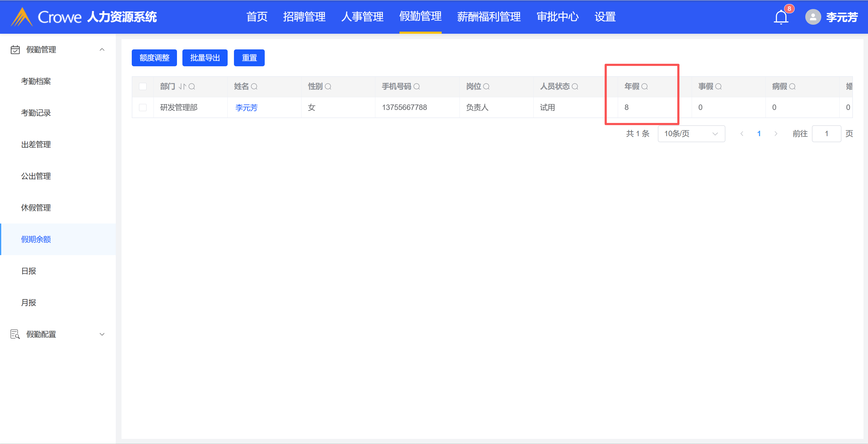
Task: Open employee link 李元芳 in table
Action: (246, 107)
